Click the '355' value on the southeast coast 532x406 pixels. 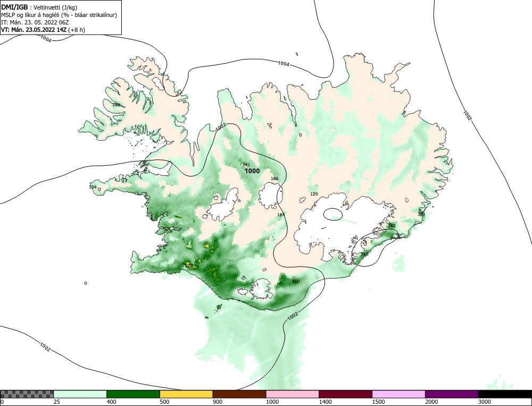click(x=364, y=254)
